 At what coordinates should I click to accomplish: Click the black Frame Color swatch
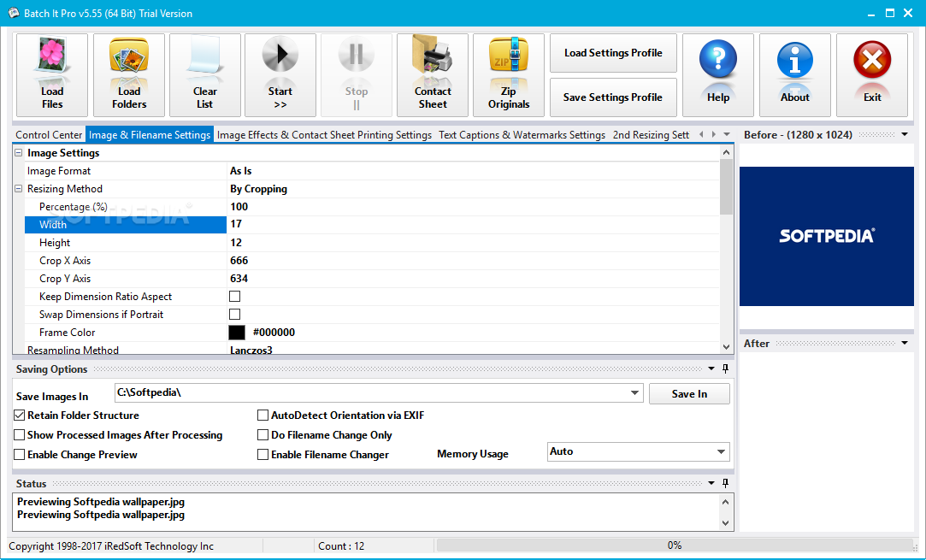pos(237,333)
